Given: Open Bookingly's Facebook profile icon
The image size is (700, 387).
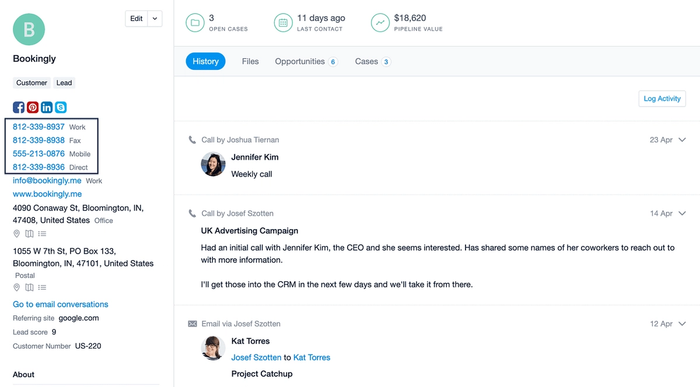Looking at the screenshot, I should tap(18, 107).
